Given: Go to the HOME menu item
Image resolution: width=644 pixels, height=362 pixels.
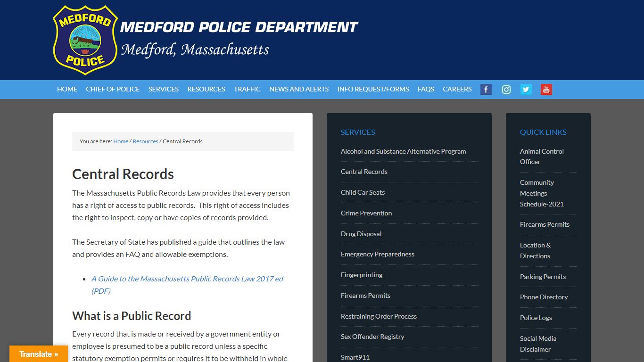Looking at the screenshot, I should coord(67,89).
